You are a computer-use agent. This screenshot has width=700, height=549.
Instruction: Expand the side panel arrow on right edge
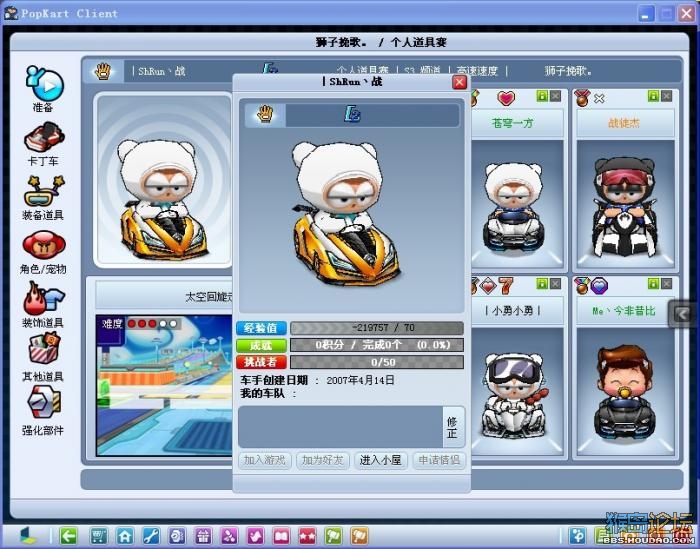[683, 315]
